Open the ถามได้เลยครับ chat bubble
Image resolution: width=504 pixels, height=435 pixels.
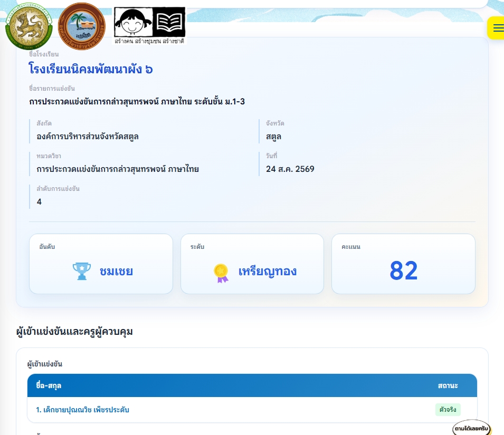pos(471,428)
